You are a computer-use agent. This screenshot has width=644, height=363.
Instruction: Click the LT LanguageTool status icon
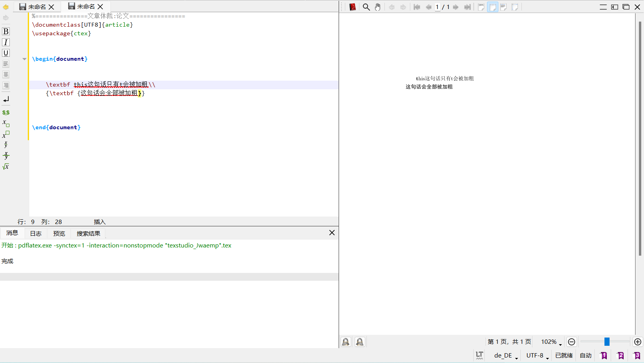(480, 355)
